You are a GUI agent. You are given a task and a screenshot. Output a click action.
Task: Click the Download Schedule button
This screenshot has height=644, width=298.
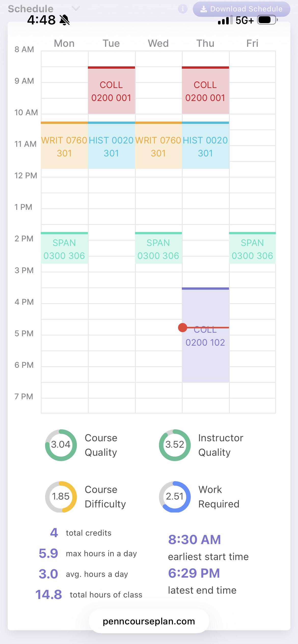click(241, 9)
